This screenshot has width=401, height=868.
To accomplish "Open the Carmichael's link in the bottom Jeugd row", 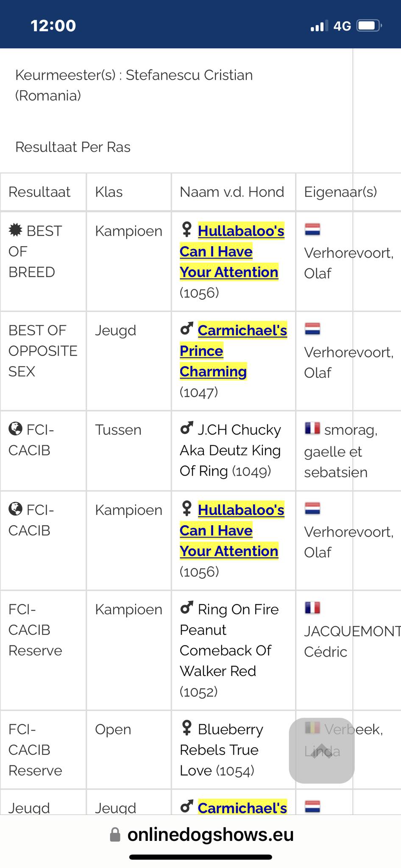I will coord(242,808).
